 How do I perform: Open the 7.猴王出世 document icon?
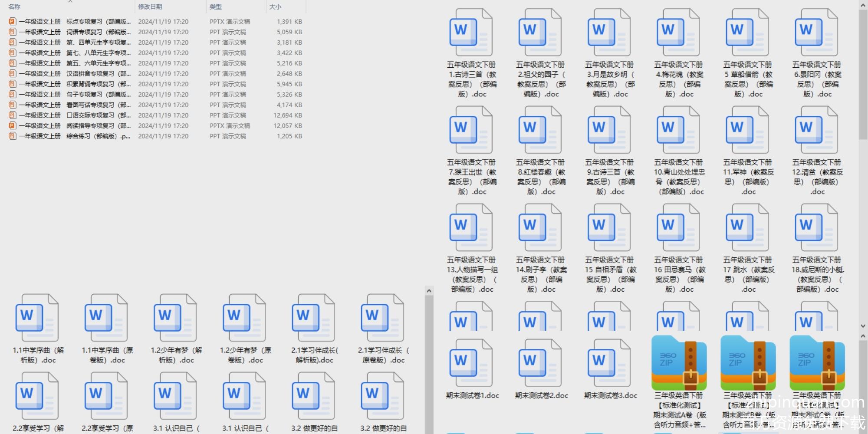click(471, 131)
